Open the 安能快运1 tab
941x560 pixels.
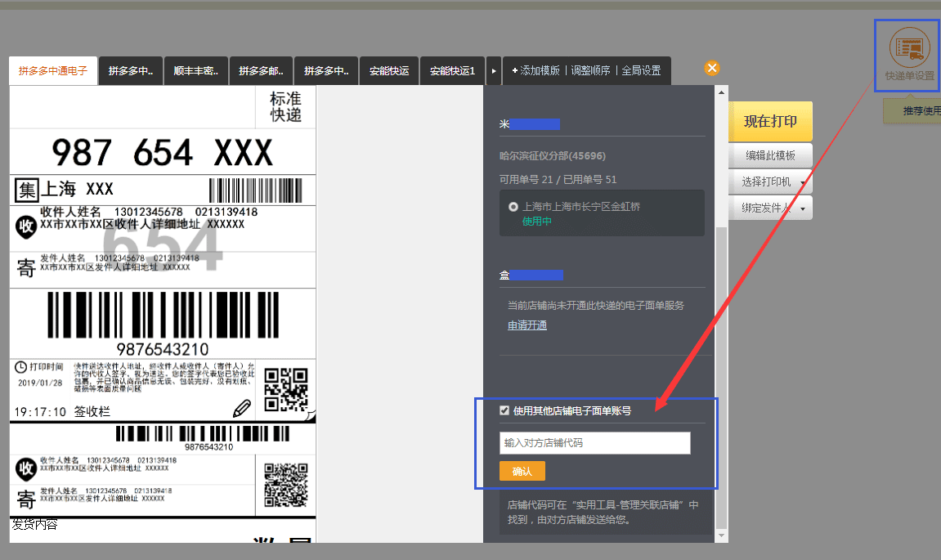click(x=453, y=71)
